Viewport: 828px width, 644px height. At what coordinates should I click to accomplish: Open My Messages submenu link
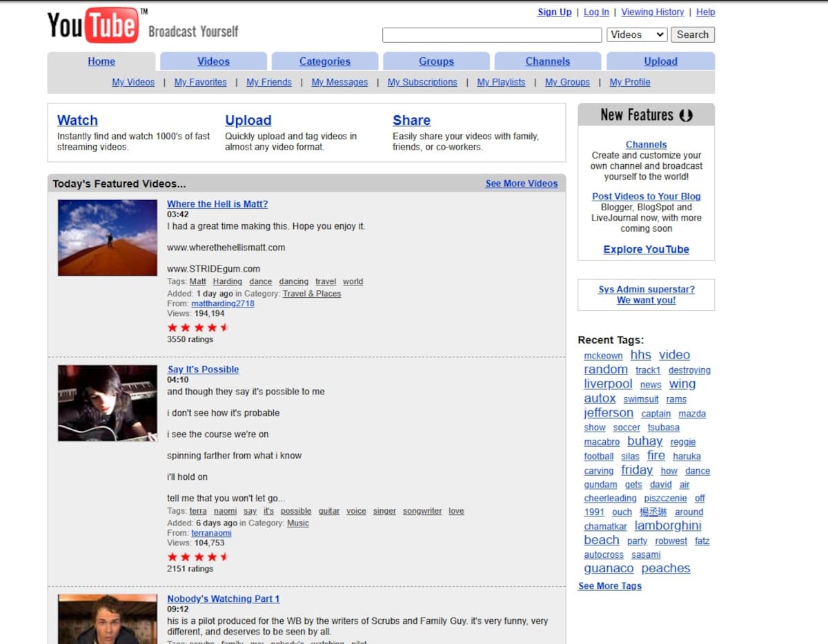(x=339, y=82)
